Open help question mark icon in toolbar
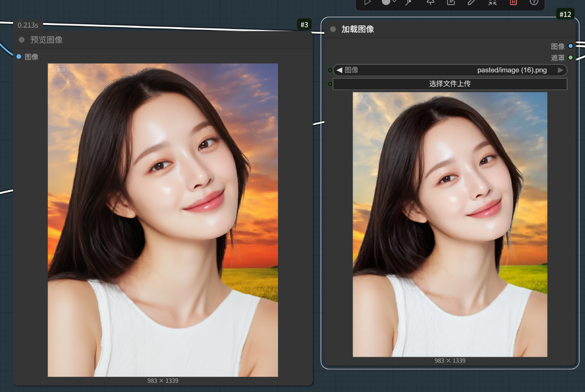585x392 pixels. click(534, 2)
